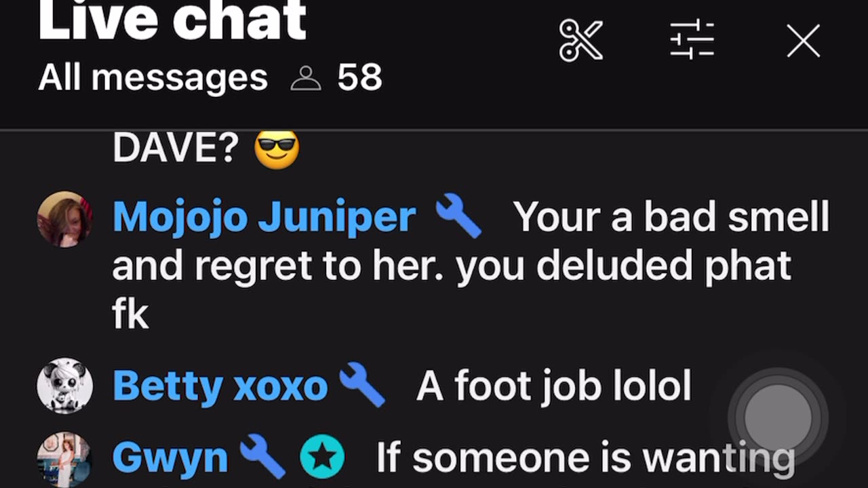The width and height of the screenshot is (868, 488).
Task: Select the 'A foot job lolol' message
Action: pos(553,386)
